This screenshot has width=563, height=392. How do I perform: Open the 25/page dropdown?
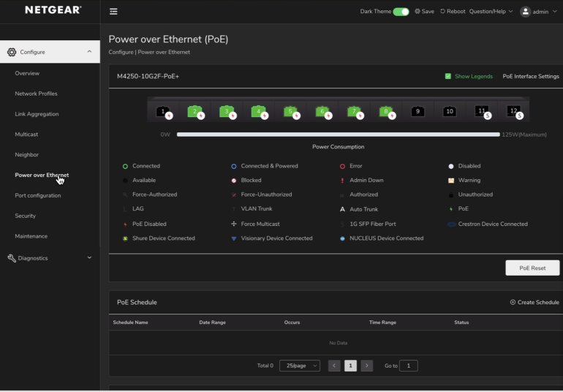(x=299, y=366)
